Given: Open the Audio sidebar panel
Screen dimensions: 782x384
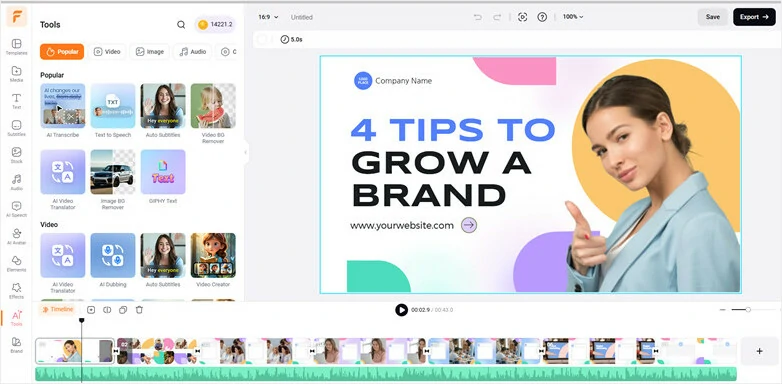Looking at the screenshot, I should [16, 182].
